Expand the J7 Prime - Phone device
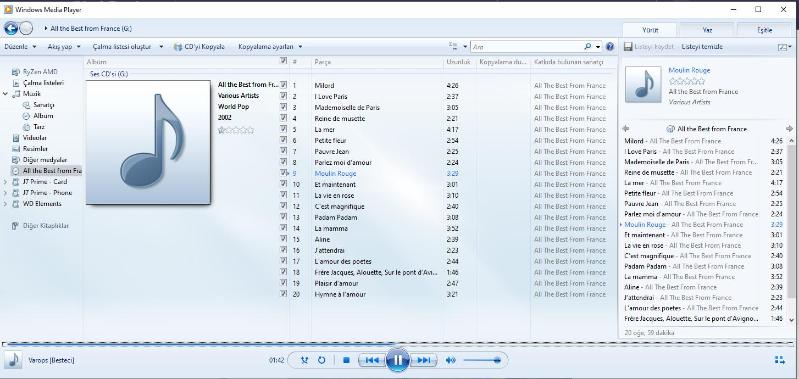799x379 pixels. click(5, 193)
